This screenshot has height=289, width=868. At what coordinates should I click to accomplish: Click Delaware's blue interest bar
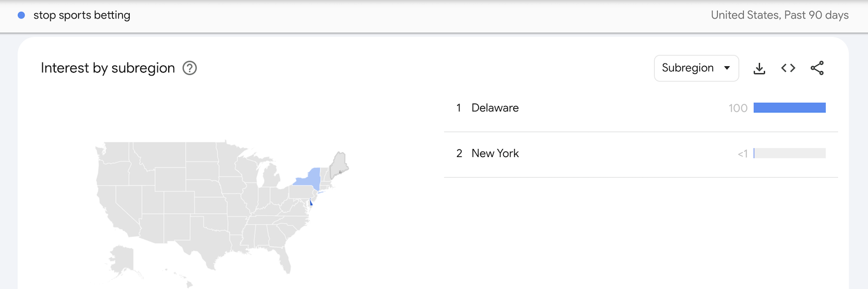(x=789, y=108)
